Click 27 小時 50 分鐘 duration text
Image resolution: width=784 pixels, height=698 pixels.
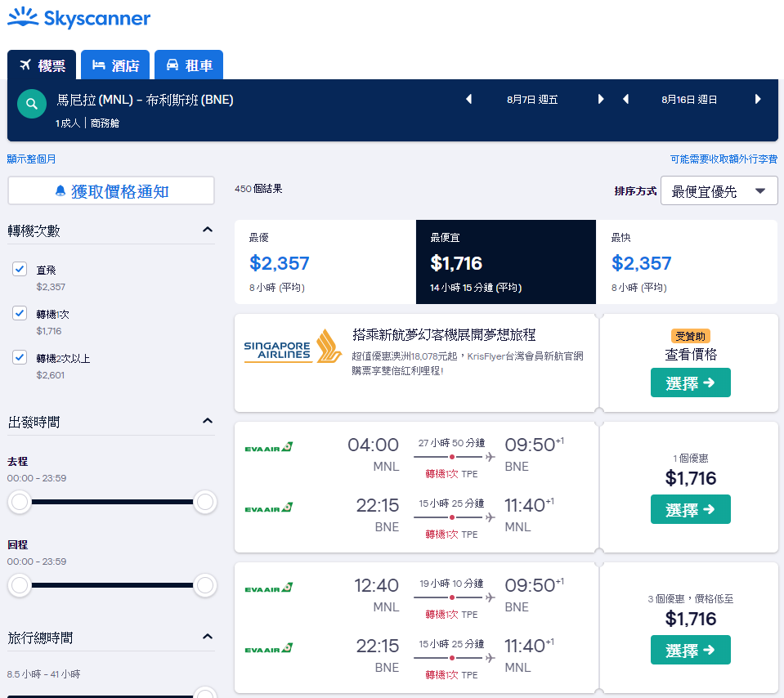click(x=451, y=443)
